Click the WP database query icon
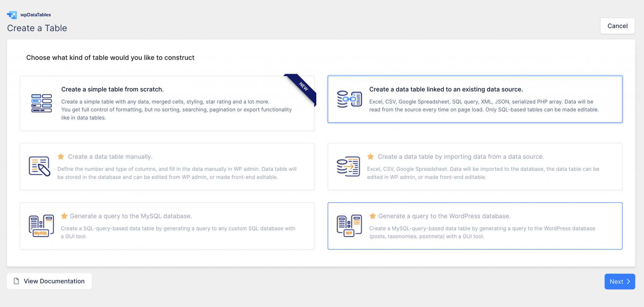Image resolution: width=644 pixels, height=307 pixels. (x=349, y=226)
